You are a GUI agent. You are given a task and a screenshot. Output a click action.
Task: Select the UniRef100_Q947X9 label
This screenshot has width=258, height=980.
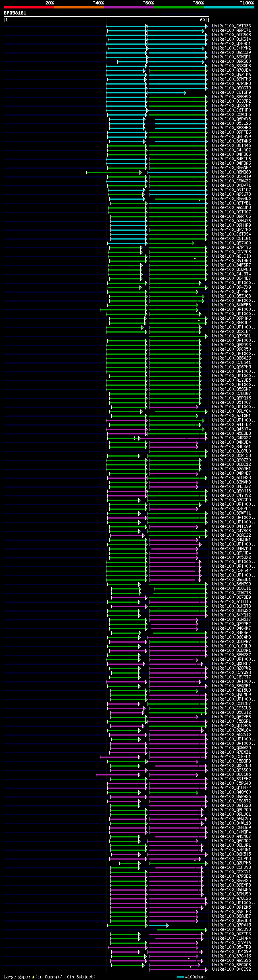[231, 287]
